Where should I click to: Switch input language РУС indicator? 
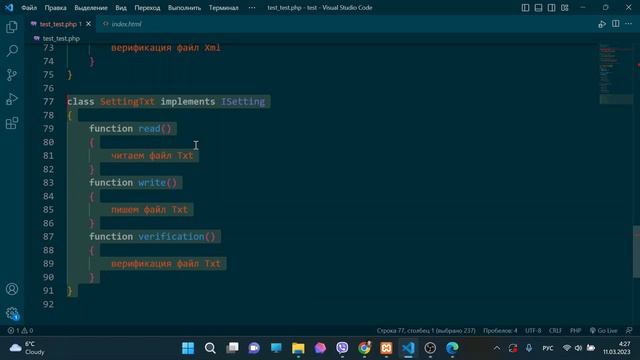point(548,348)
